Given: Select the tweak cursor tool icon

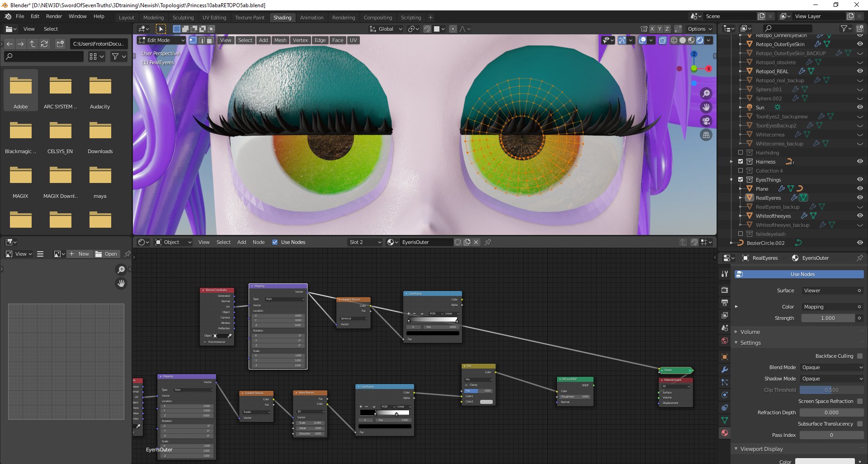Looking at the screenshot, I should [161, 29].
